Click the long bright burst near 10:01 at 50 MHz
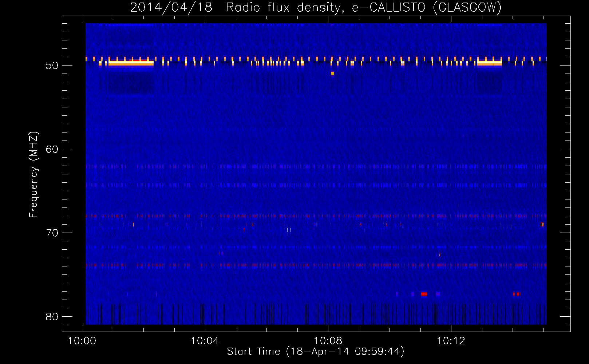This screenshot has width=589, height=364. pyautogui.click(x=131, y=63)
